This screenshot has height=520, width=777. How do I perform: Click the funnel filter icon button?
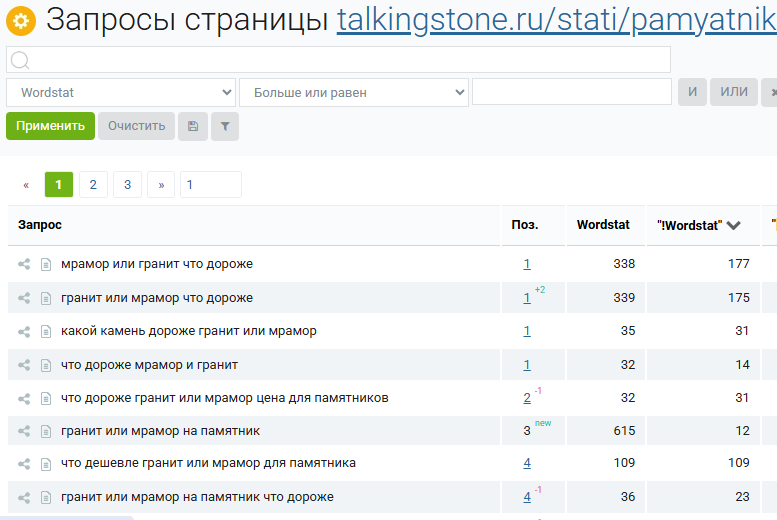[x=225, y=126]
